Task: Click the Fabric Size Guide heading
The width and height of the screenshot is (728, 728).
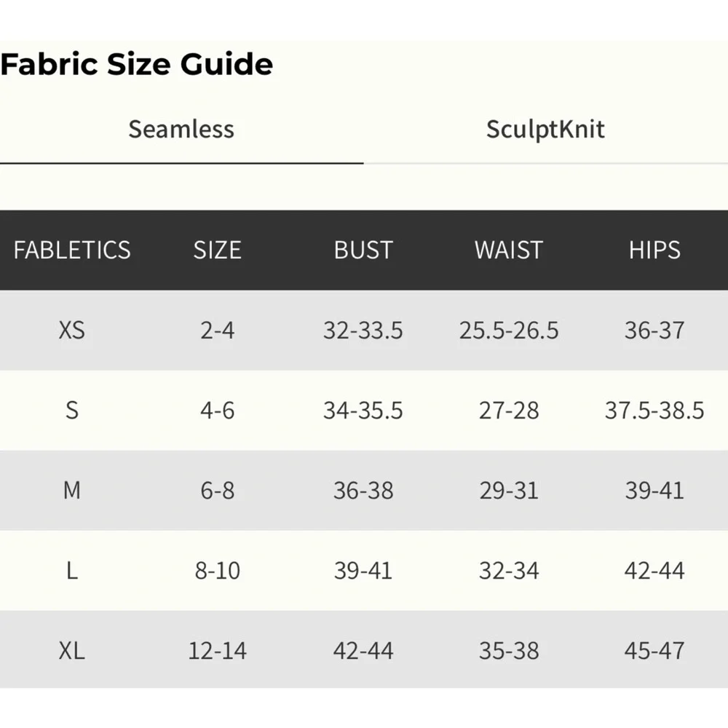Action: coord(137,64)
